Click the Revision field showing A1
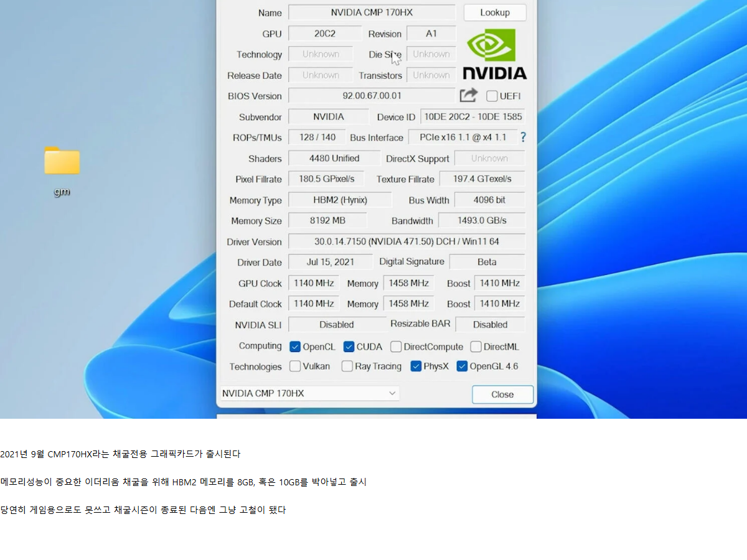 click(431, 34)
